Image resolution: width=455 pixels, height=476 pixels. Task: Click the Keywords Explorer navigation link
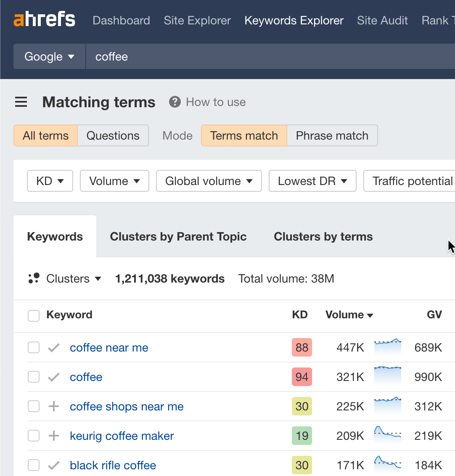(x=294, y=20)
